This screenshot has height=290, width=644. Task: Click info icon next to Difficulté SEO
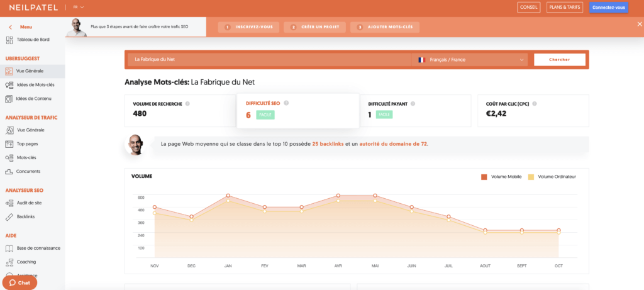(x=286, y=103)
